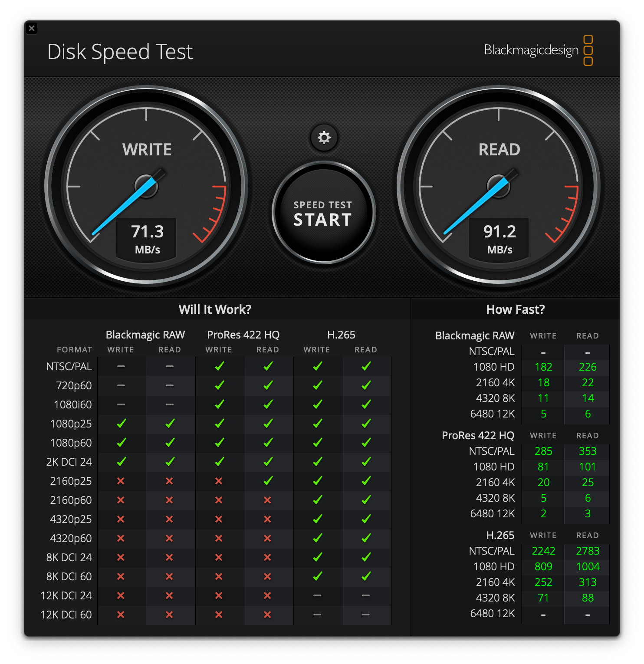Select Blackmagic RAW 4320 8K read value 14
Viewport: 644px width, 664px height.
pos(588,398)
